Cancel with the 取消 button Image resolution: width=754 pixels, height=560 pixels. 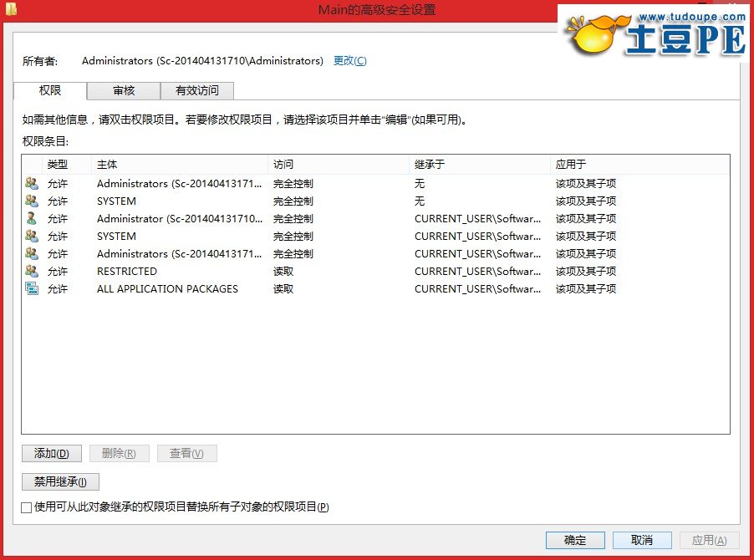(642, 540)
